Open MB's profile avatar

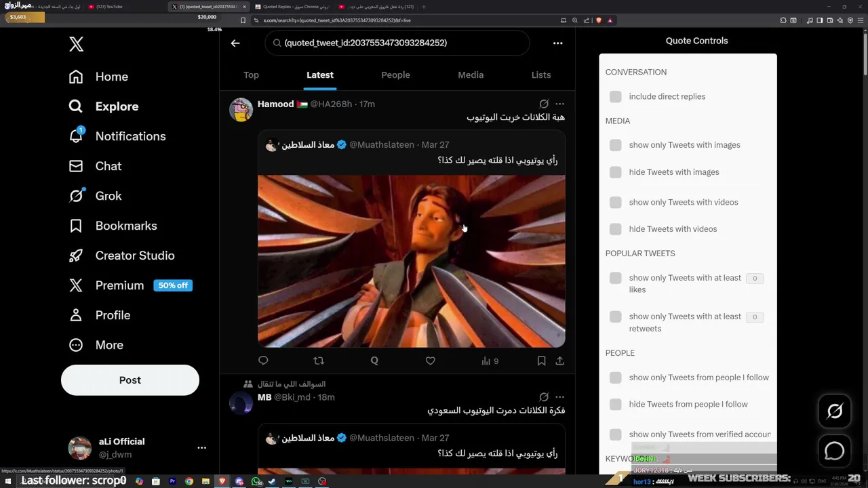point(241,403)
